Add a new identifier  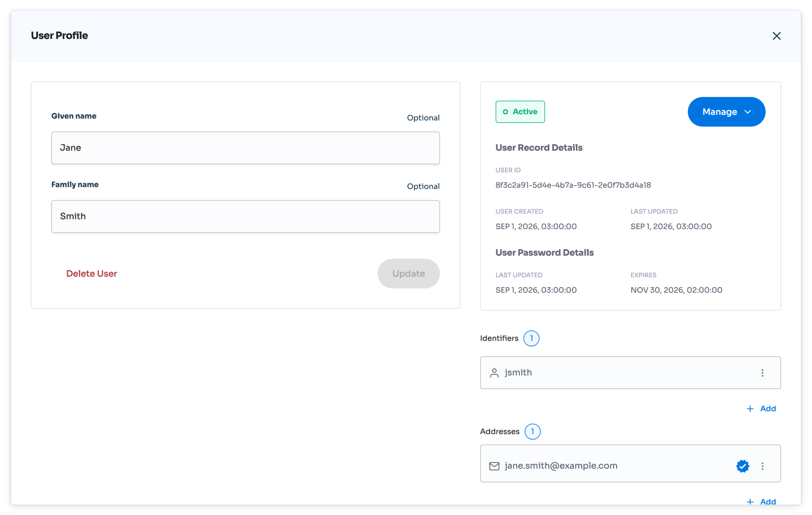tap(761, 409)
